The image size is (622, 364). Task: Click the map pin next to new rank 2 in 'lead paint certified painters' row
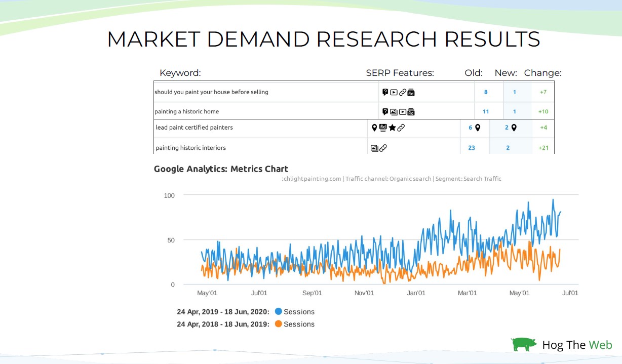[514, 128]
